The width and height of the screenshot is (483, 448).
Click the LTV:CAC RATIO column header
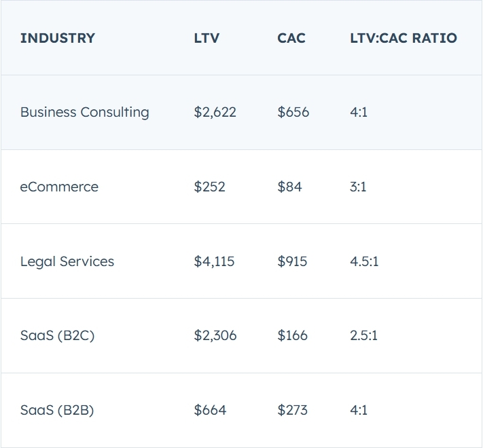[404, 38]
